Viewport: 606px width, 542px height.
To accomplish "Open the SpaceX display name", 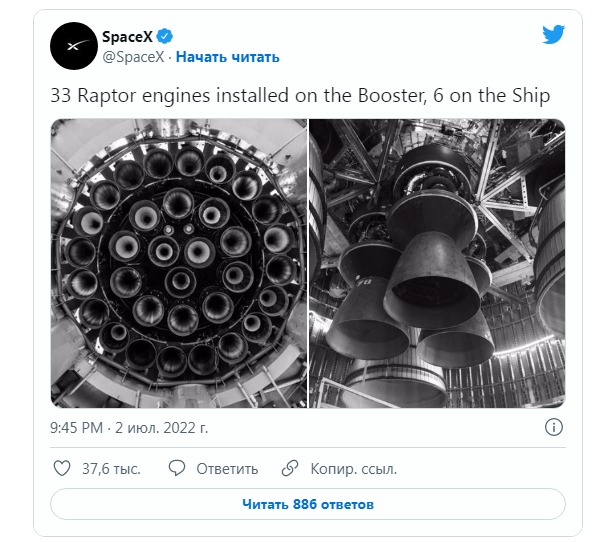I will click(x=126, y=38).
